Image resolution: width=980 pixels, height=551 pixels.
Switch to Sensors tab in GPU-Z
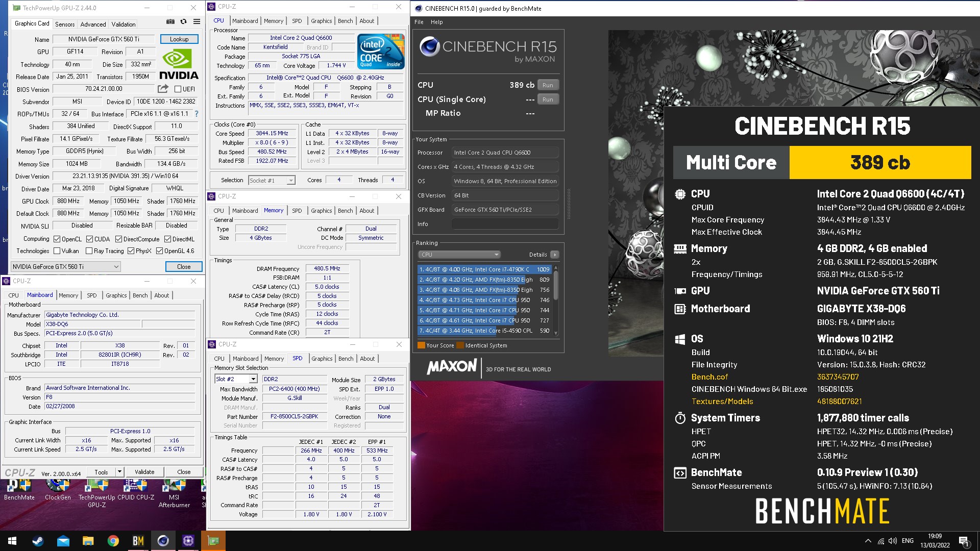point(65,24)
